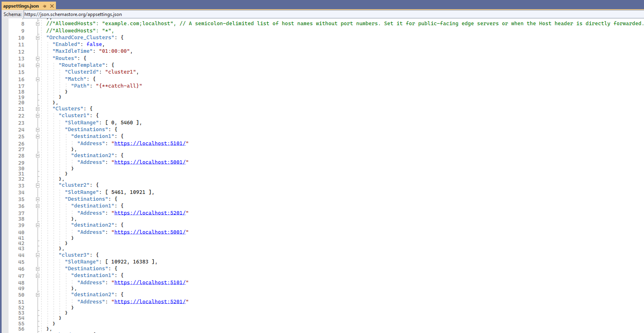This screenshot has width=644, height=333.
Task: Click line number 56 in the gutter
Action: (21, 329)
